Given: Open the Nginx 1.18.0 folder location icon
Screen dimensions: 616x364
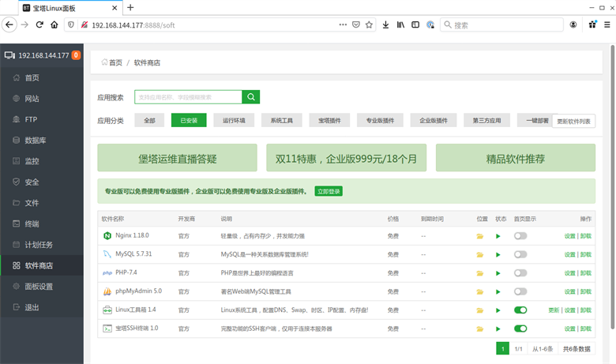Looking at the screenshot, I should point(479,236).
